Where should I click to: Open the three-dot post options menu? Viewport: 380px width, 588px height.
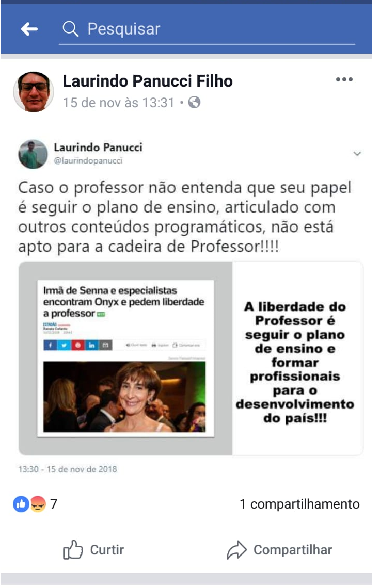[344, 79]
